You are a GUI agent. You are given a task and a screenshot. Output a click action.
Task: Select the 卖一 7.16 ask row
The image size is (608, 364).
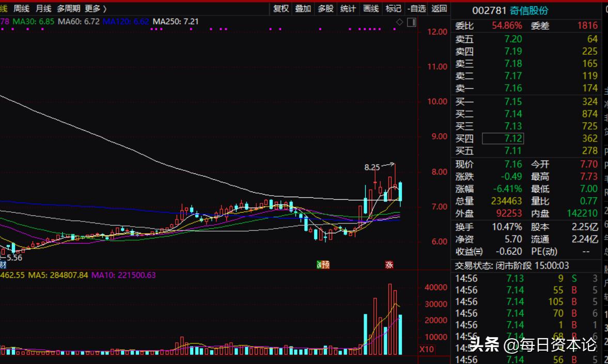point(526,88)
